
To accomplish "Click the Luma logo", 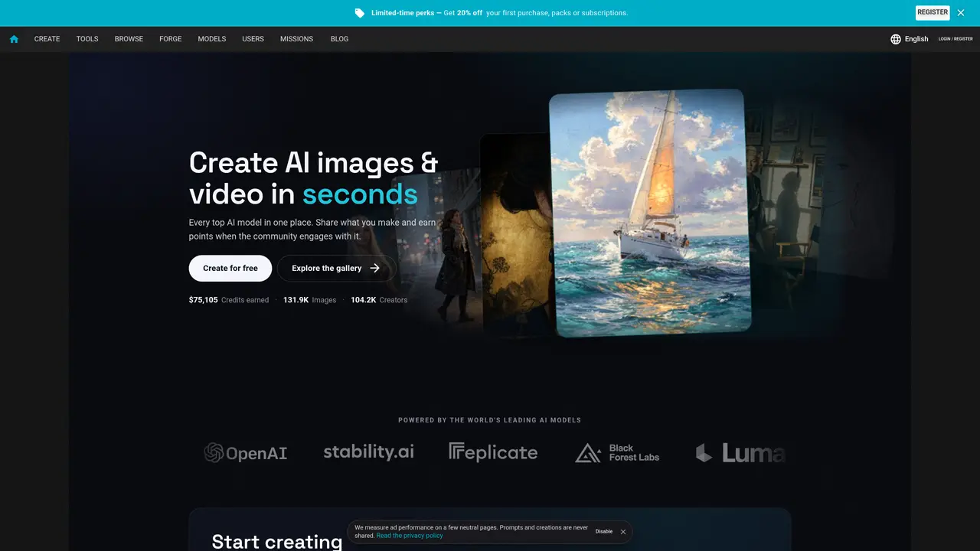I will [740, 453].
